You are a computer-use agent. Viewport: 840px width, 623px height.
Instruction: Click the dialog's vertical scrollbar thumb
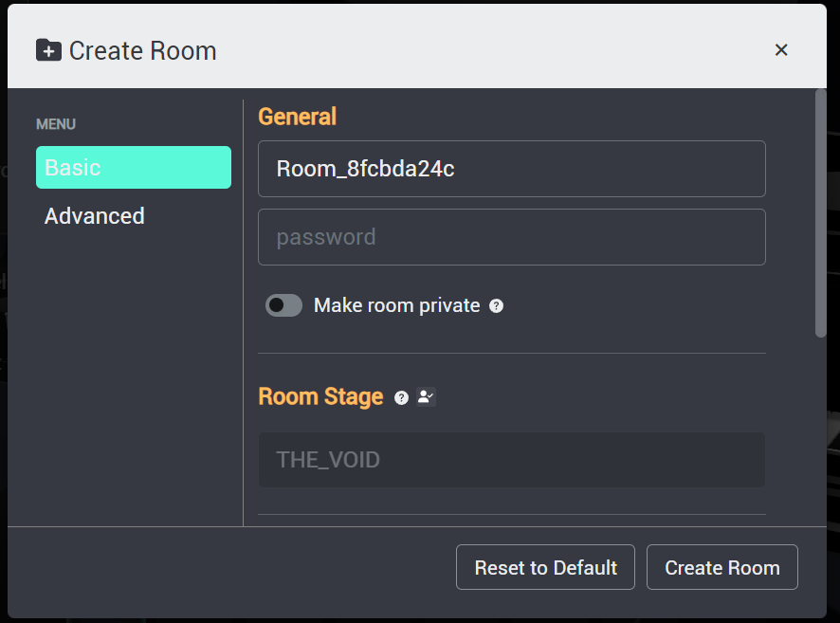[x=821, y=213]
